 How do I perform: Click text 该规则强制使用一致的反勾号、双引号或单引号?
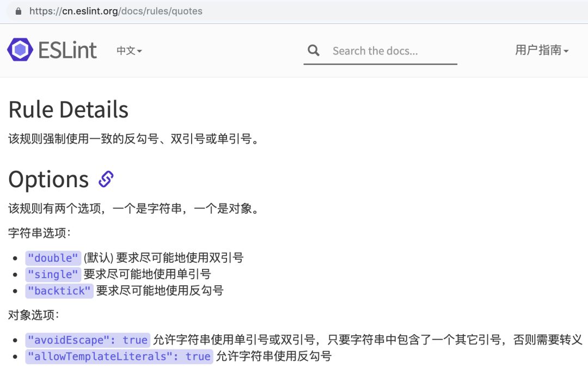pos(133,139)
